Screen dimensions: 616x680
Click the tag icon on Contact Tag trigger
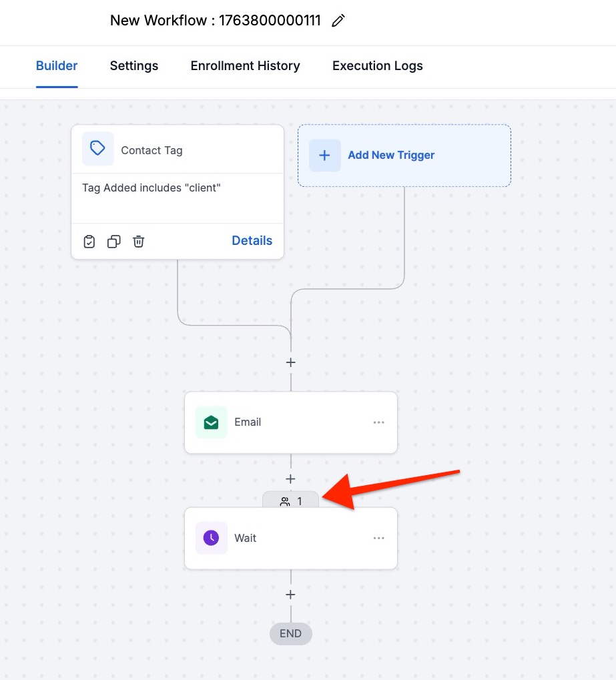(98, 149)
